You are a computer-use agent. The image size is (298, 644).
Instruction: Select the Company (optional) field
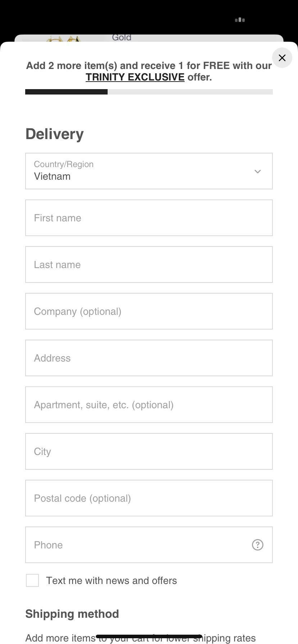pyautogui.click(x=149, y=312)
